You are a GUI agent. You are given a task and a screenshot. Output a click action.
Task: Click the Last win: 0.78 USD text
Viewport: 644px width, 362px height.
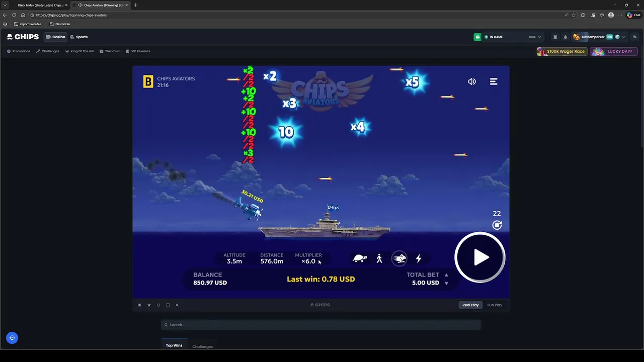point(321,279)
